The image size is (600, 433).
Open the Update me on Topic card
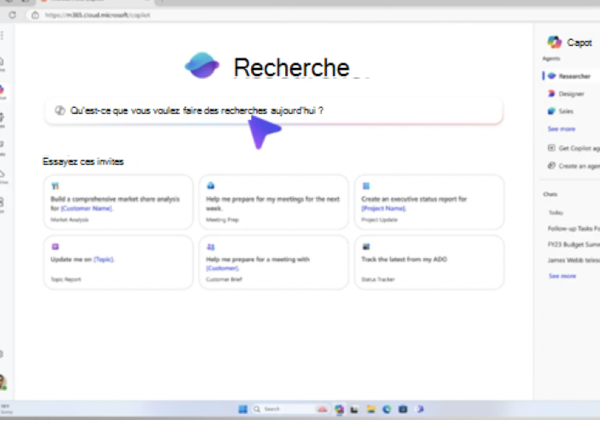118,262
